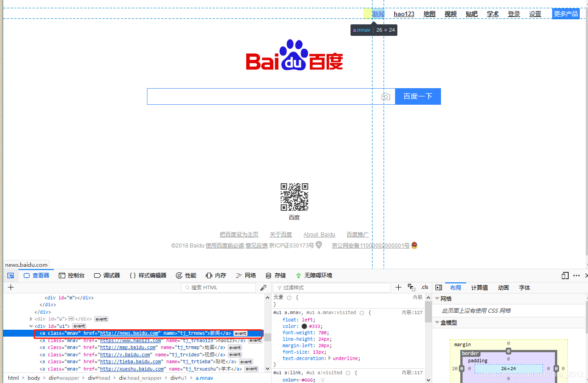This screenshot has width=588, height=383.
Task: Open the .cls class editor
Action: coord(424,287)
